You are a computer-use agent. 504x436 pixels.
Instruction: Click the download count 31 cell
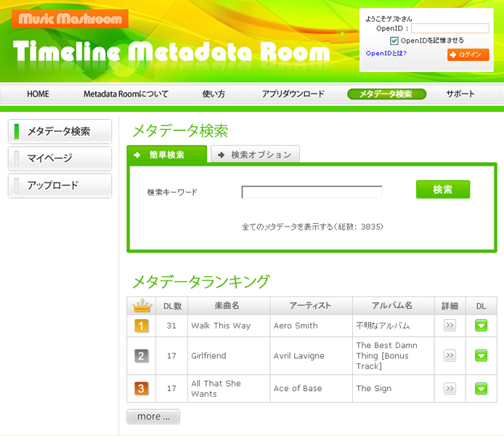[171, 326]
